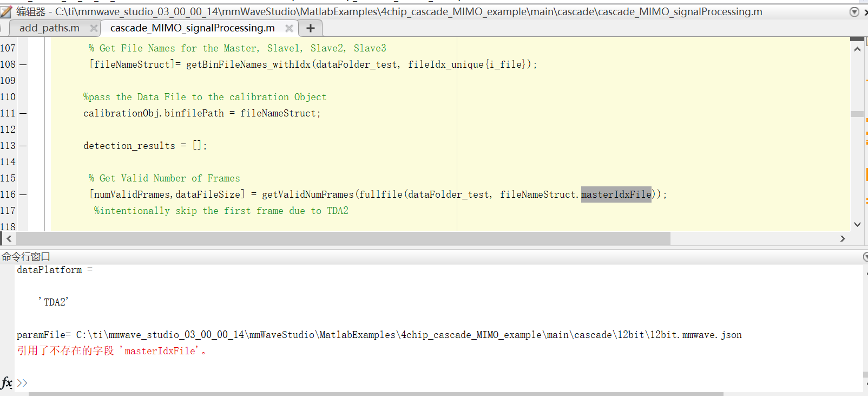Click line number 115 in the gutter
This screenshot has width=868, height=396.
click(8, 178)
